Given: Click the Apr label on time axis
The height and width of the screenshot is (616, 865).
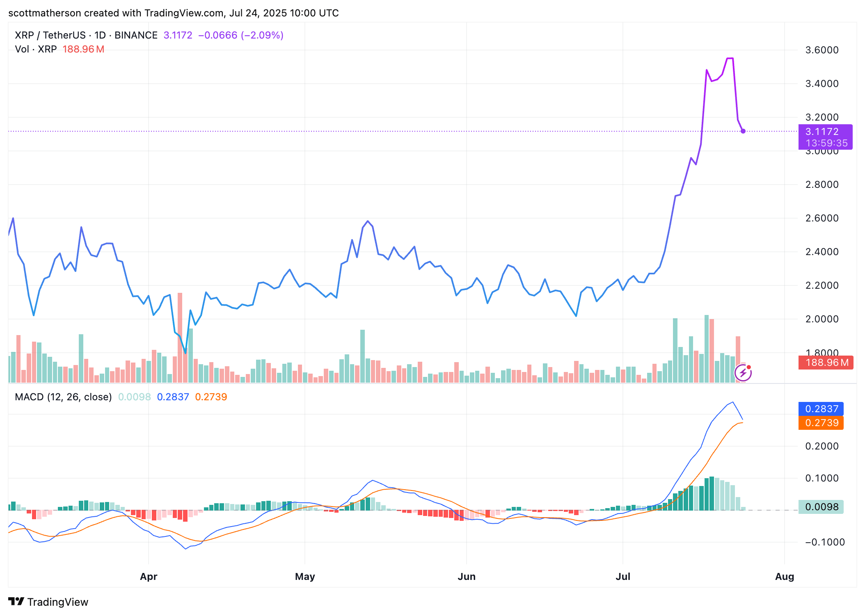Looking at the screenshot, I should click(x=149, y=577).
